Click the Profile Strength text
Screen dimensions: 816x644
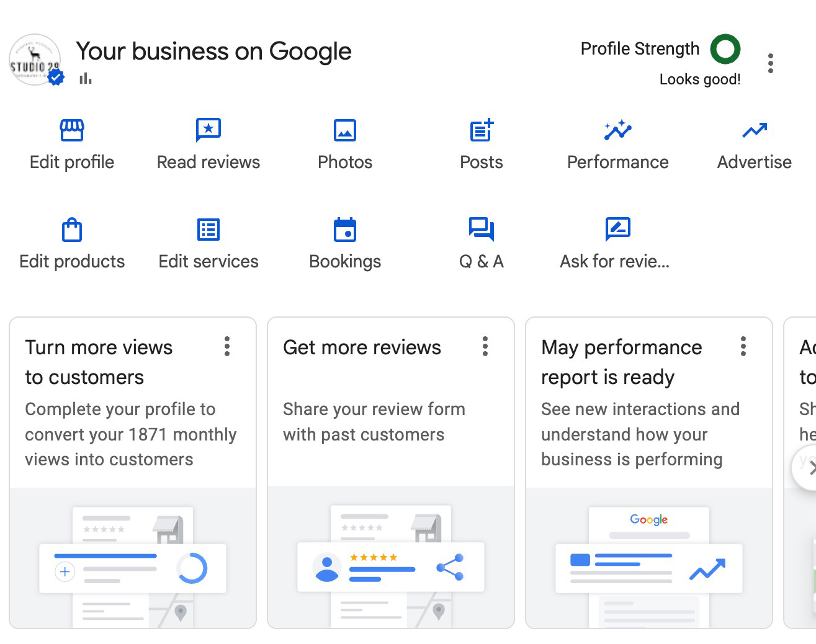pyautogui.click(x=640, y=49)
